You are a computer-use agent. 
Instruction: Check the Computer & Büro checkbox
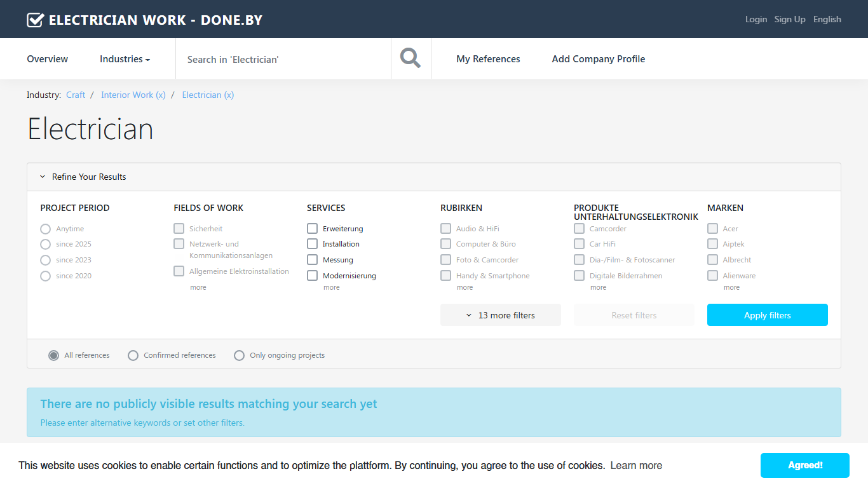(x=446, y=243)
